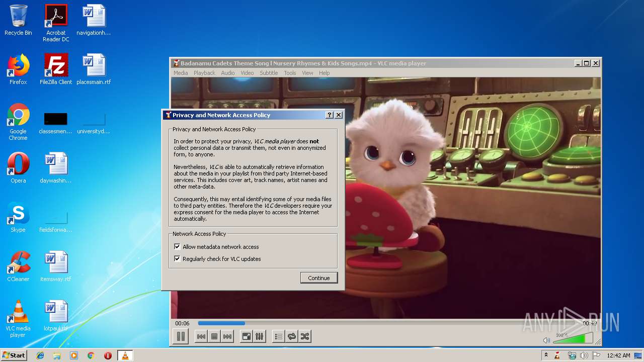Image resolution: width=644 pixels, height=362 pixels.
Task: Open the Opera desktop shortcut
Action: (x=18, y=168)
